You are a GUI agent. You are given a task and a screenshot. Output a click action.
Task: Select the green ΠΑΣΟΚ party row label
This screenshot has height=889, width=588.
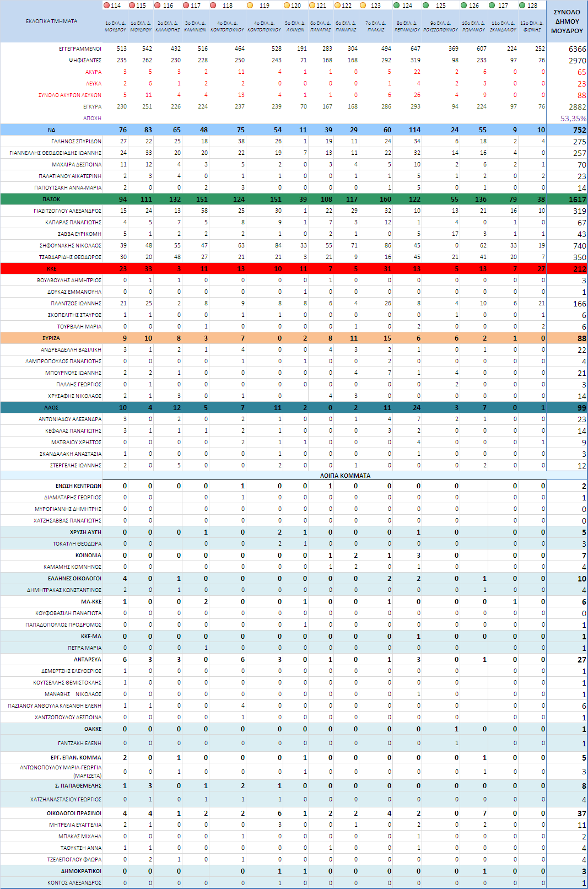[x=51, y=199]
